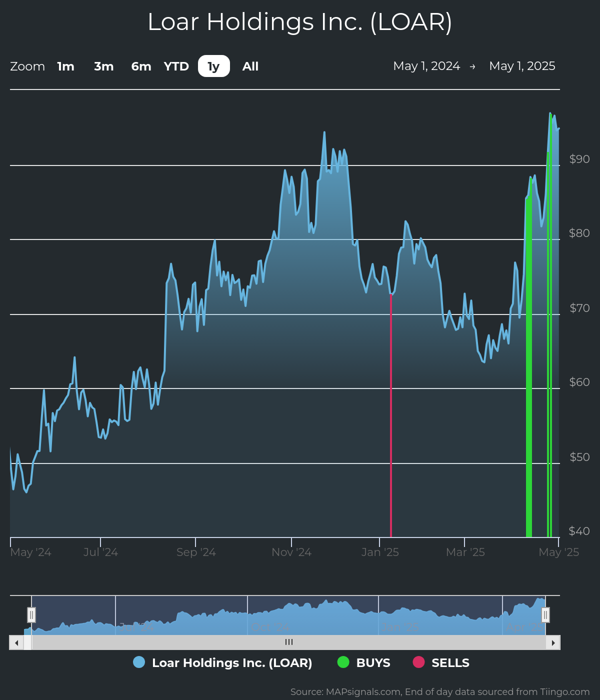Choose the 1y zoom range
This screenshot has height=700, width=600.
(214, 66)
